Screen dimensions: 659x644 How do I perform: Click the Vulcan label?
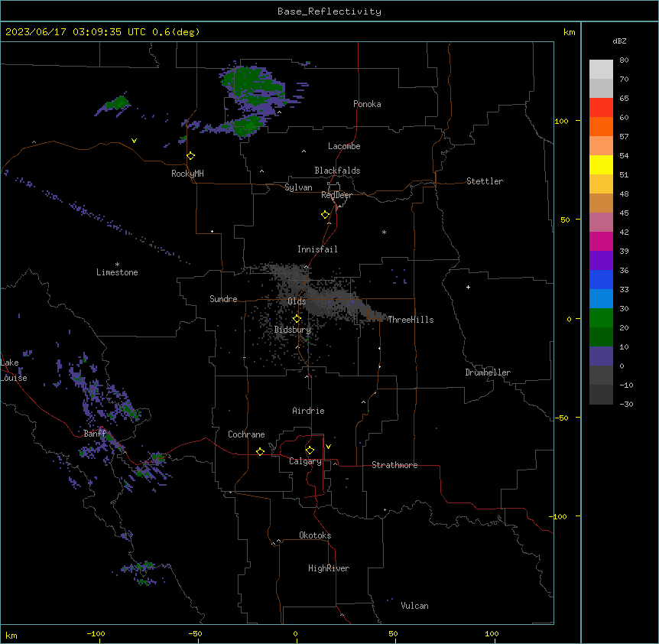pos(415,606)
